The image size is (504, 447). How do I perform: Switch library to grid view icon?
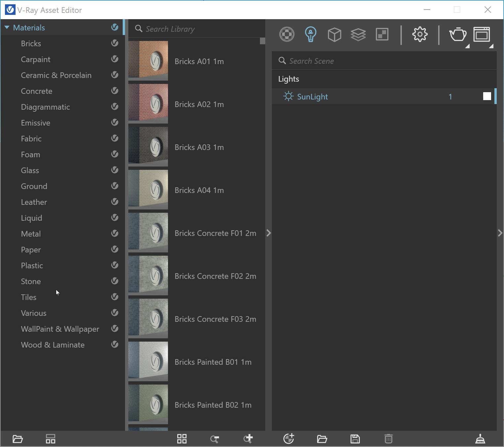click(182, 439)
